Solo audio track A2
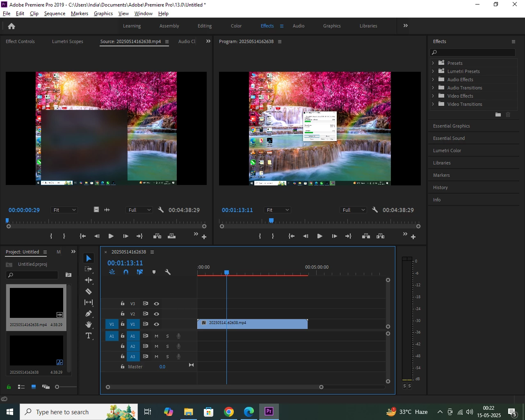 [167, 346]
